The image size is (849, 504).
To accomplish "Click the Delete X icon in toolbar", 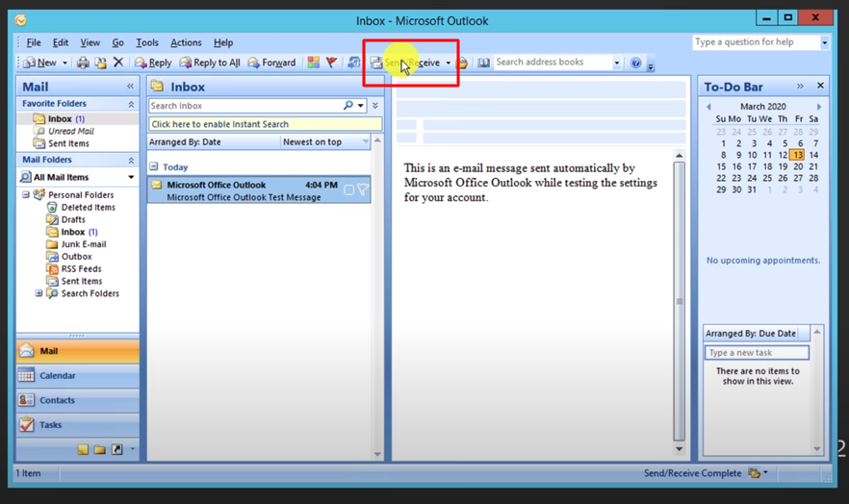I will click(118, 63).
